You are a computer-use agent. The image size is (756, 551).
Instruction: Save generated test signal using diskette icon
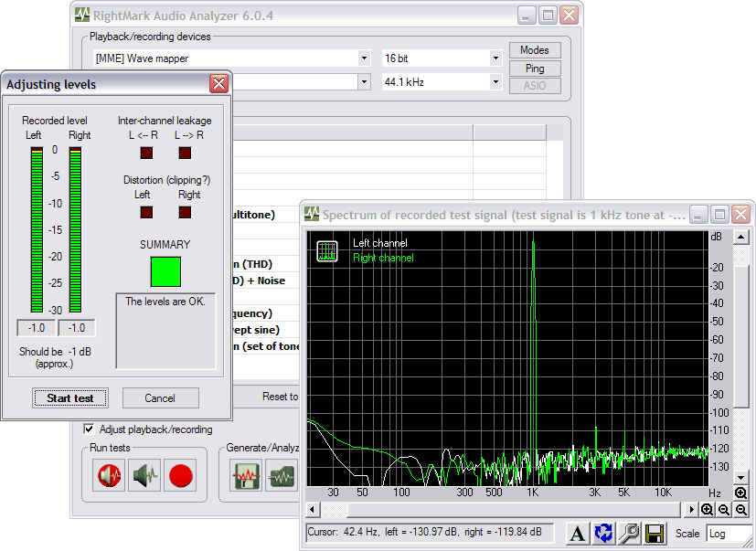245,475
